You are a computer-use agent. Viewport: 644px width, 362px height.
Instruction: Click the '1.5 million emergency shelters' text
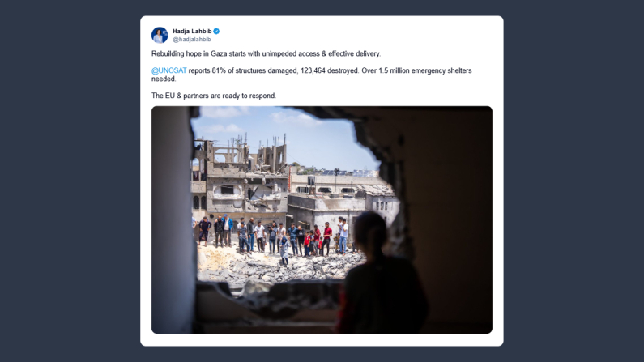click(x=425, y=70)
